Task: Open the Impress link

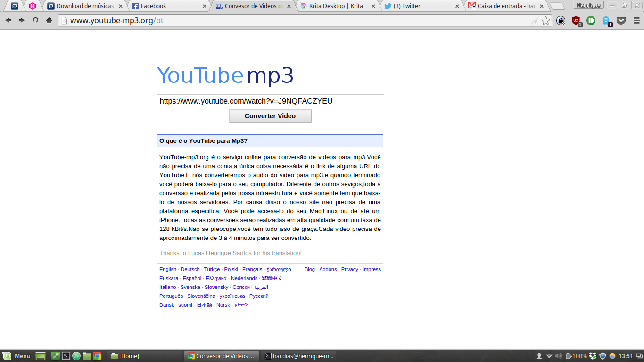Action: [372, 269]
